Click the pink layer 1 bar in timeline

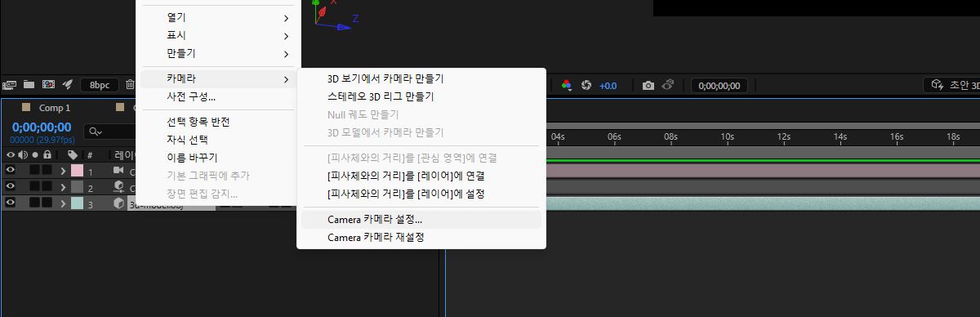click(763, 171)
